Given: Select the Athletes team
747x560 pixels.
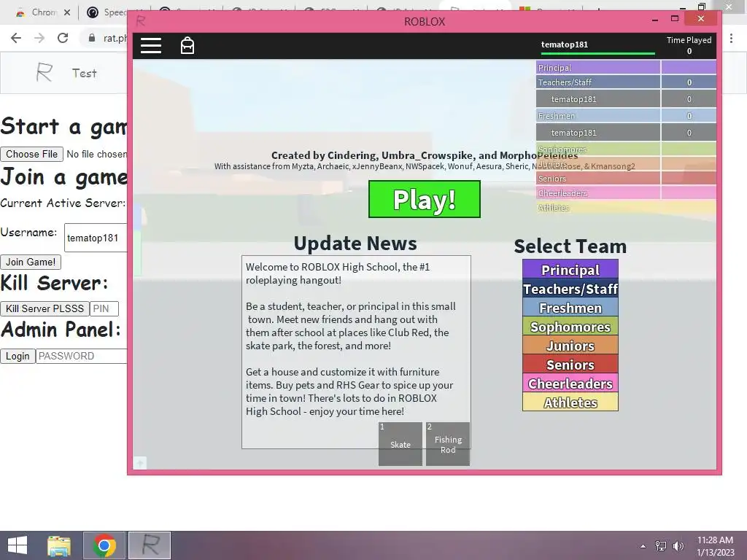Looking at the screenshot, I should pyautogui.click(x=570, y=402).
